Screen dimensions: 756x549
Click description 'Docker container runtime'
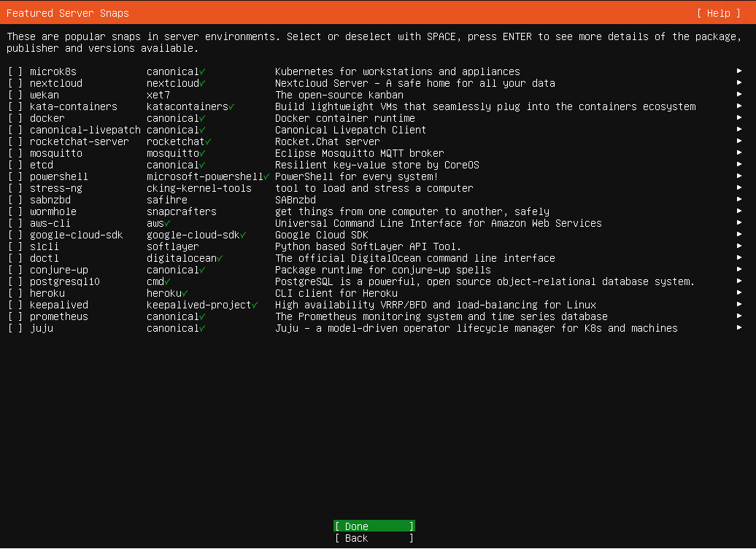point(344,118)
